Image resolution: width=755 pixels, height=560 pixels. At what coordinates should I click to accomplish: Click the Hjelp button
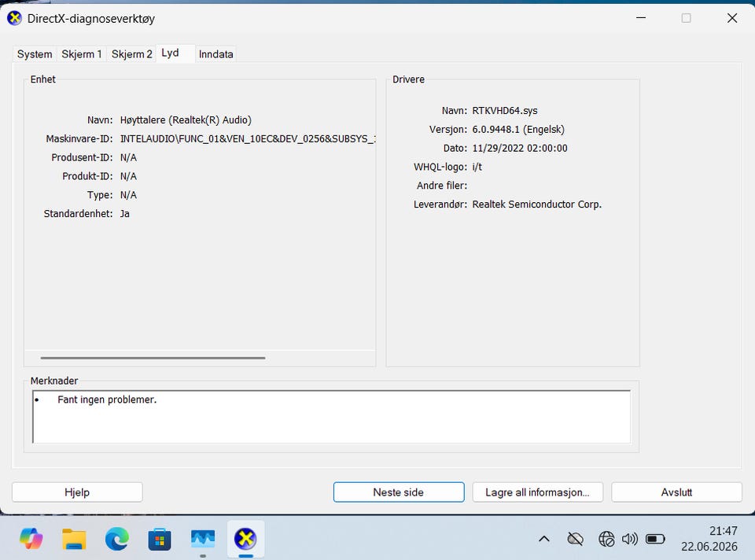tap(77, 492)
